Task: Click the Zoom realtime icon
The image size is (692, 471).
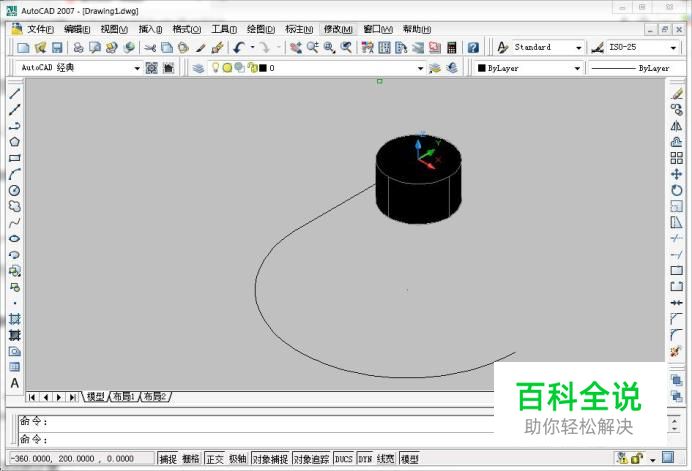Action: (x=312, y=47)
